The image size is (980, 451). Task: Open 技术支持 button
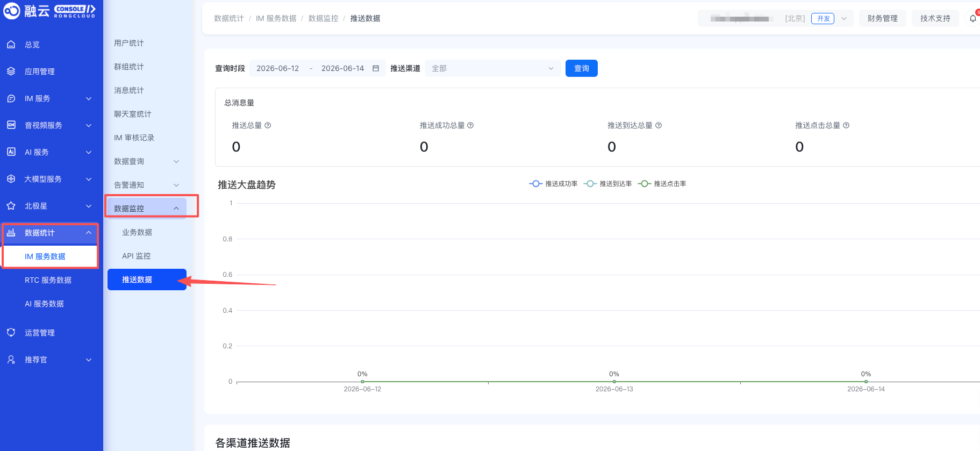pyautogui.click(x=935, y=18)
